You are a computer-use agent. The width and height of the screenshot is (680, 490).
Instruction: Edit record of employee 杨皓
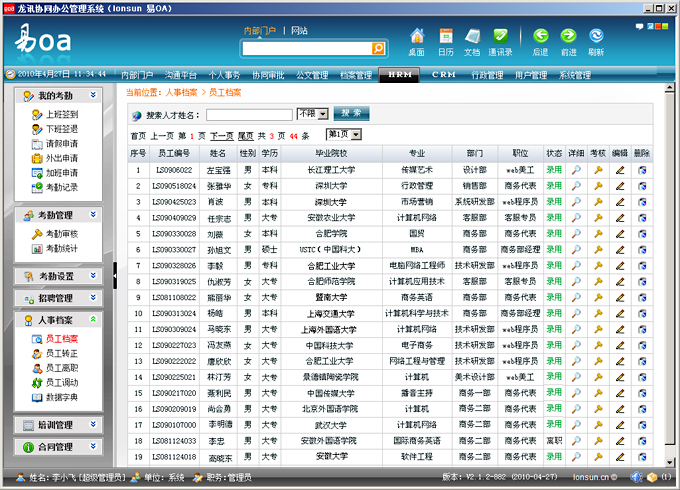[x=620, y=314]
